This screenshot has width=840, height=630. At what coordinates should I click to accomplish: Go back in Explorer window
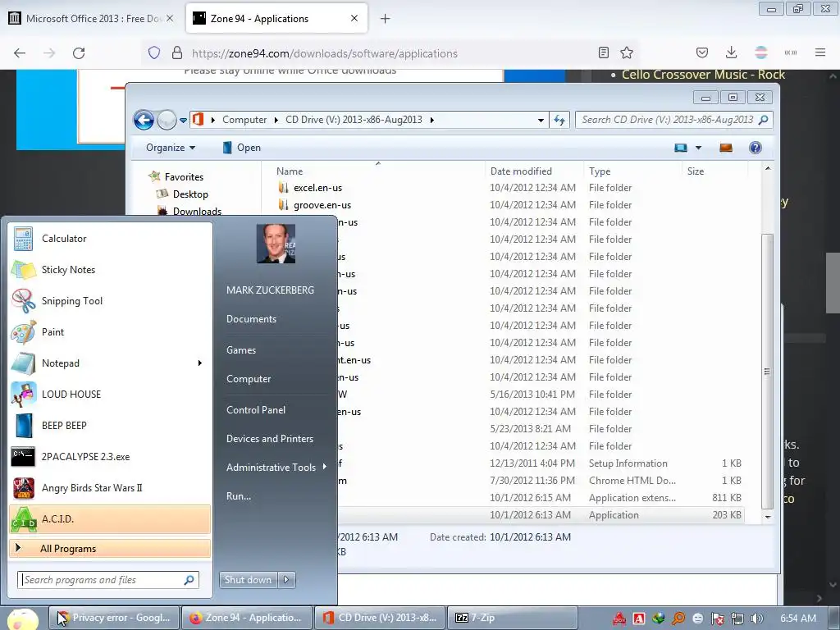[x=144, y=120]
